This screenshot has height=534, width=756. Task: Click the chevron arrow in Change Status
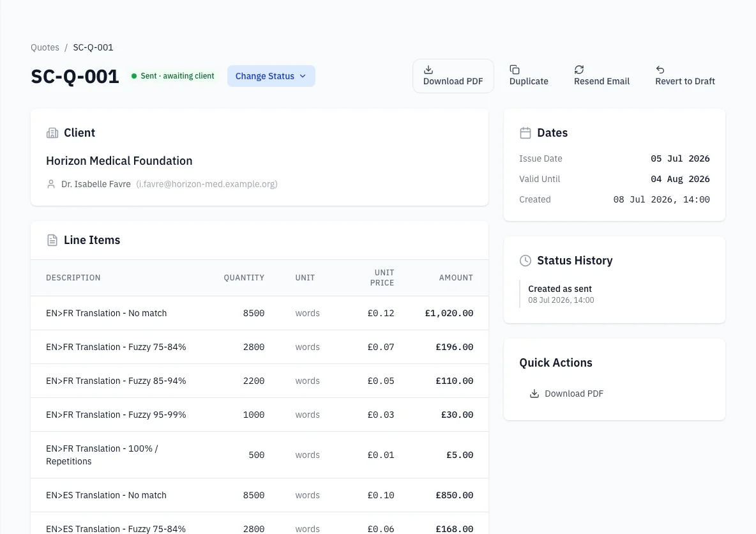303,76
